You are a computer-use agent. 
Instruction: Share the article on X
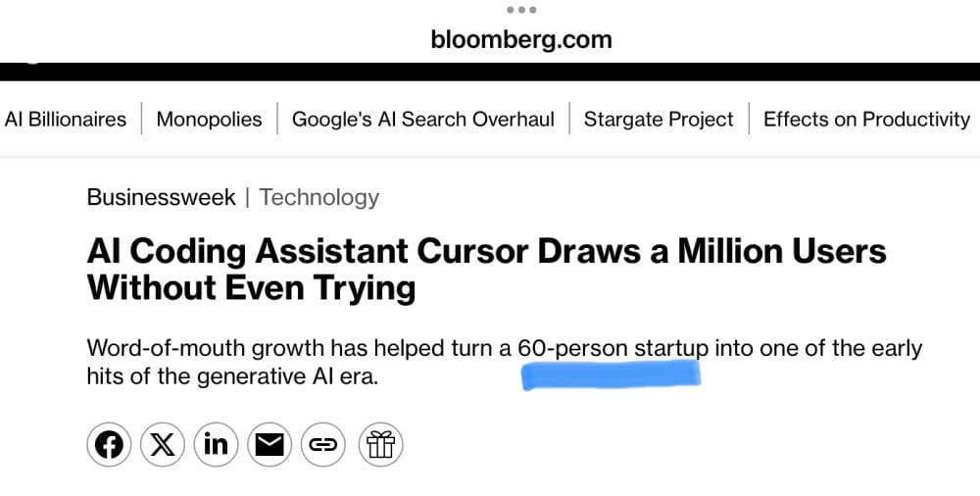pyautogui.click(x=163, y=445)
